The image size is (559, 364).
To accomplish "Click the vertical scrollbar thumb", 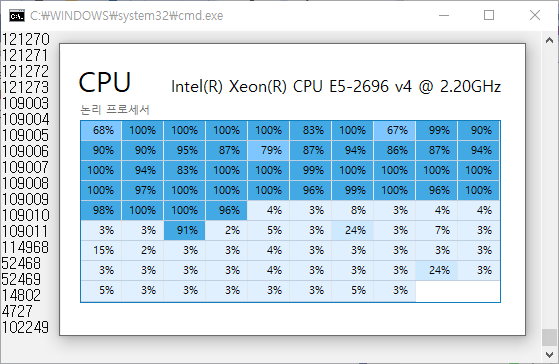I will point(549,337).
